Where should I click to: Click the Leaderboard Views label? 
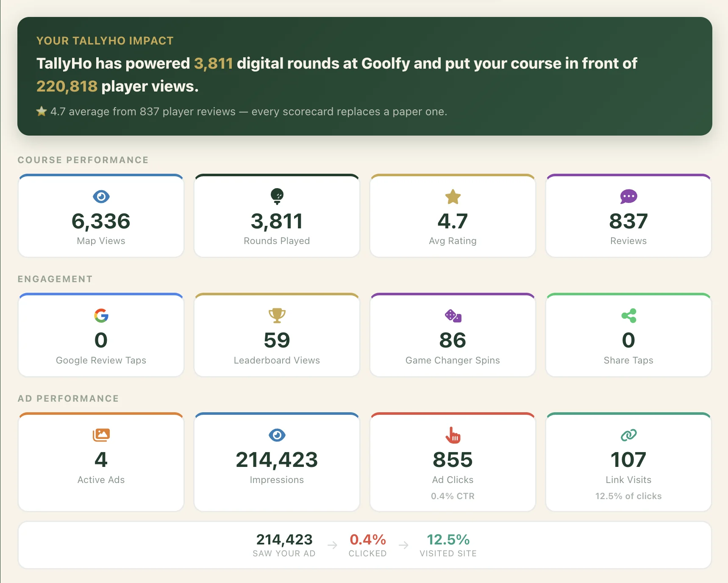point(277,361)
